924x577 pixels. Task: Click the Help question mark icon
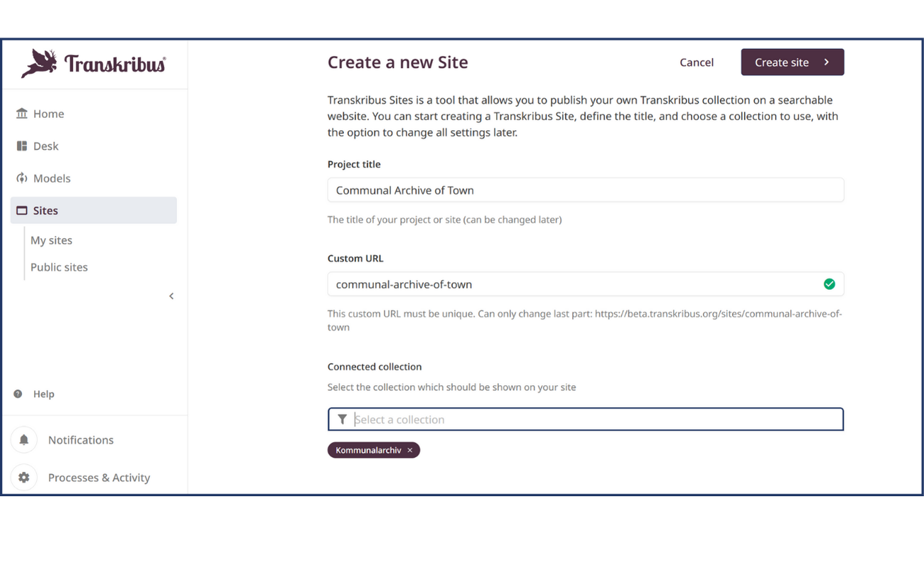[16, 394]
